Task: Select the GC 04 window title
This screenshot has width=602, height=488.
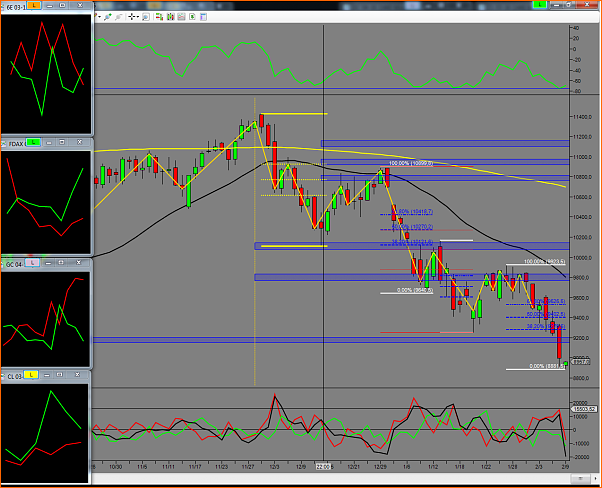Action: (x=15, y=264)
